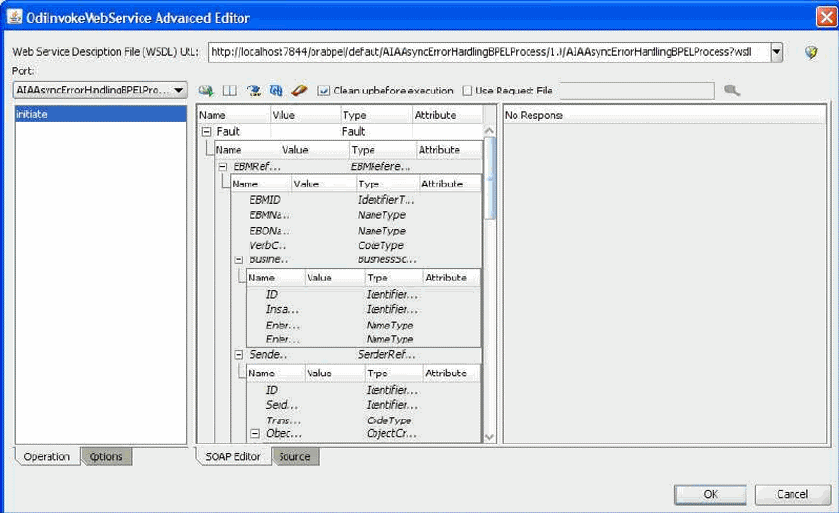
Task: Click the SOAP editor vertical scrollbar thumb
Action: pyautogui.click(x=490, y=178)
